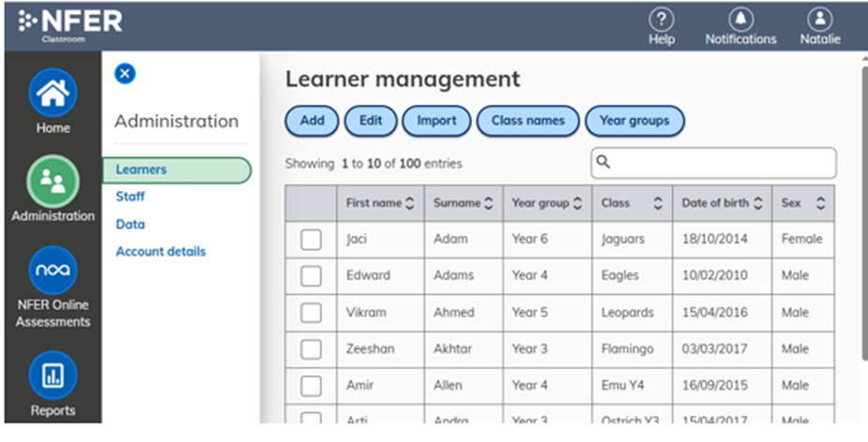The width and height of the screenshot is (868, 442).
Task: Click into the learner search field
Action: coord(714,163)
